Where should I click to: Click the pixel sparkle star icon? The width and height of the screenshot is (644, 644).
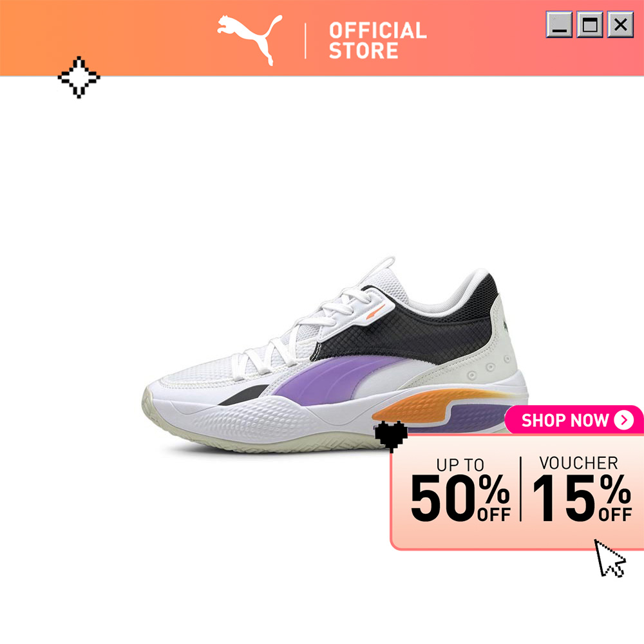tap(79, 77)
